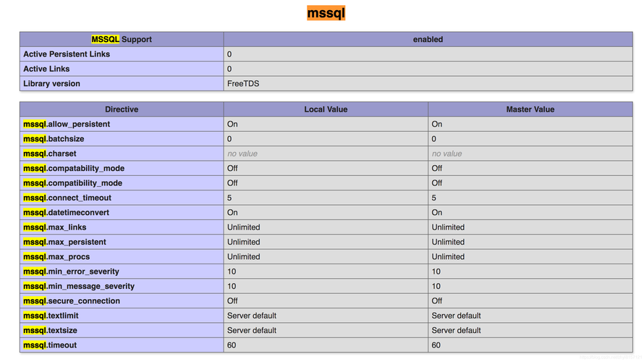Select master value 5 of mssql.connect_timeout
This screenshot has width=644, height=362.
point(433,198)
